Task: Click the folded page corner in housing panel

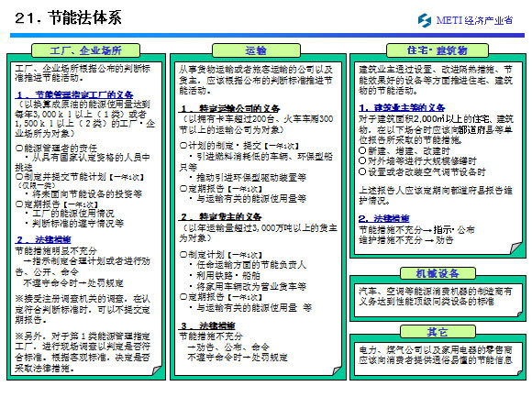Action: pos(516,248)
